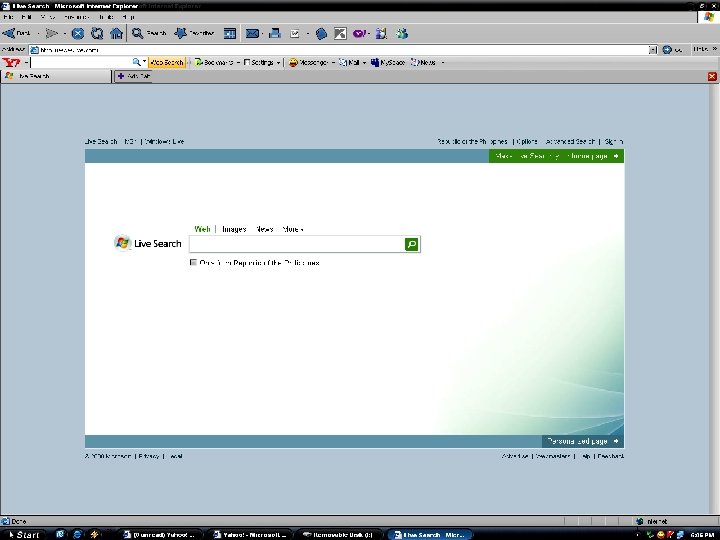Open the Search pane from toolbar
The image size is (720, 540).
149,33
